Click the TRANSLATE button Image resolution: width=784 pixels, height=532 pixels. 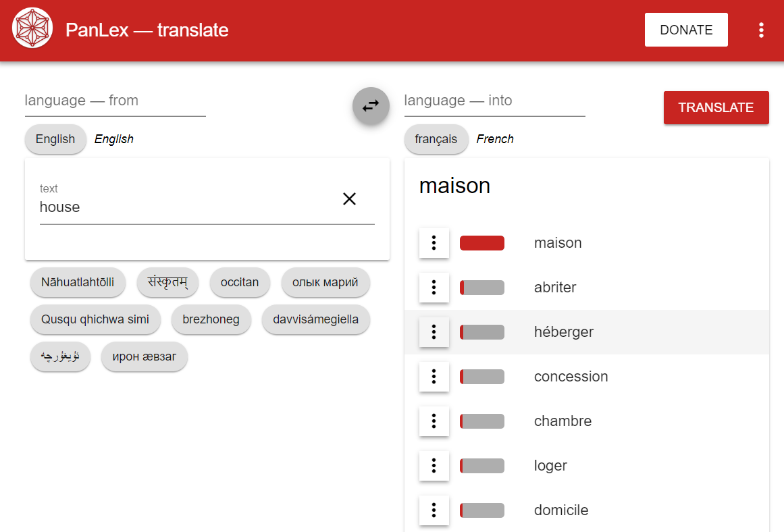point(716,107)
